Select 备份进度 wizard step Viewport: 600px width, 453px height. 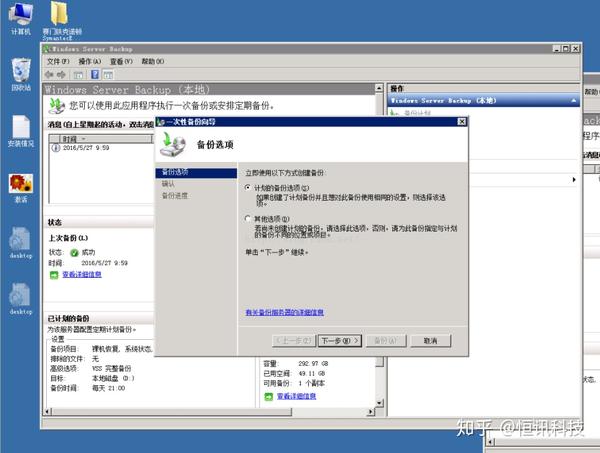pos(174,196)
